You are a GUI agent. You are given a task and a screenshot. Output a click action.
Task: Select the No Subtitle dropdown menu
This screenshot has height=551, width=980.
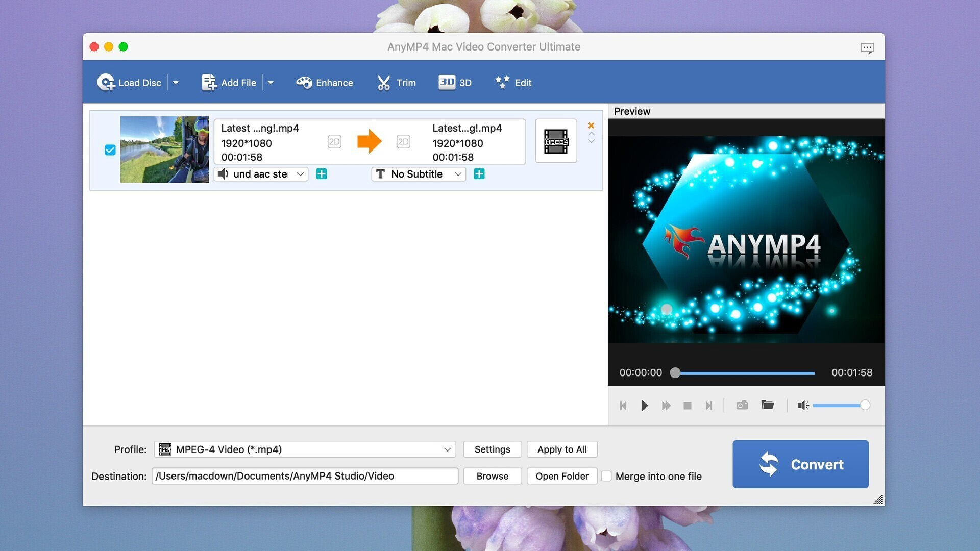click(418, 173)
